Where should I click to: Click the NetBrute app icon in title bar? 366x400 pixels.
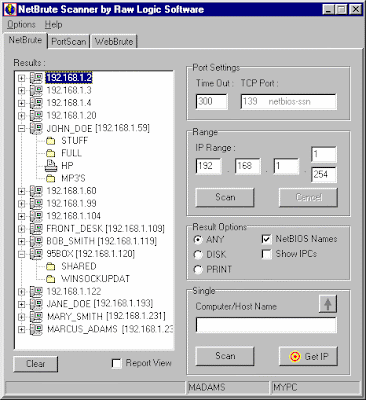coord(9,9)
